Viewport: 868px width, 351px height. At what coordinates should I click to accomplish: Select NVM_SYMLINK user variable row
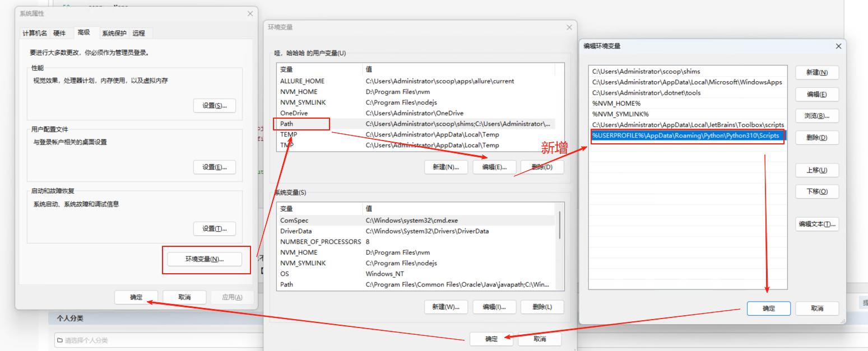[x=416, y=102]
